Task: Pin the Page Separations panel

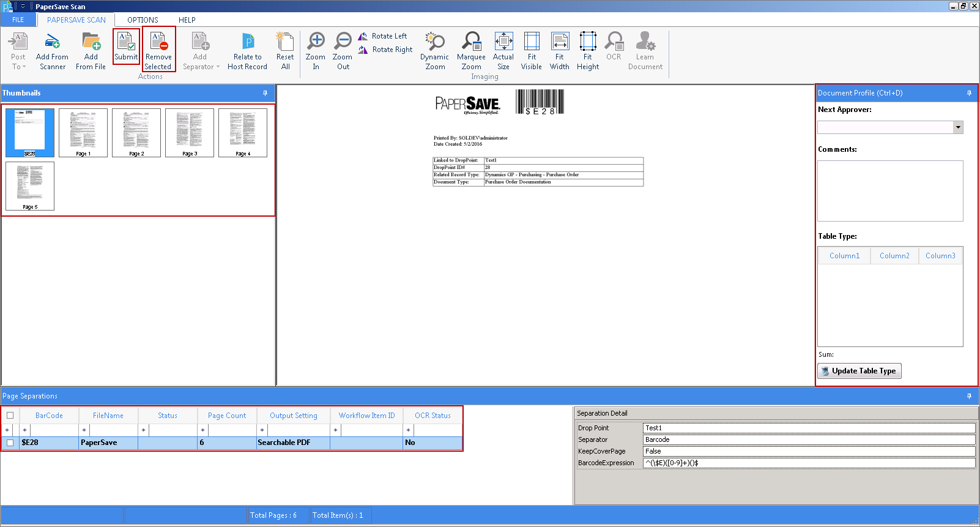Action: point(969,396)
